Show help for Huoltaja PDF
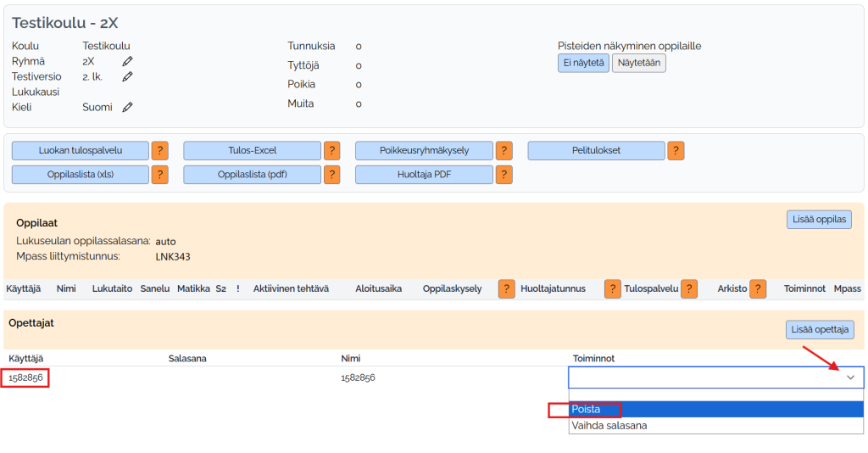The width and height of the screenshot is (868, 453). pos(504,175)
